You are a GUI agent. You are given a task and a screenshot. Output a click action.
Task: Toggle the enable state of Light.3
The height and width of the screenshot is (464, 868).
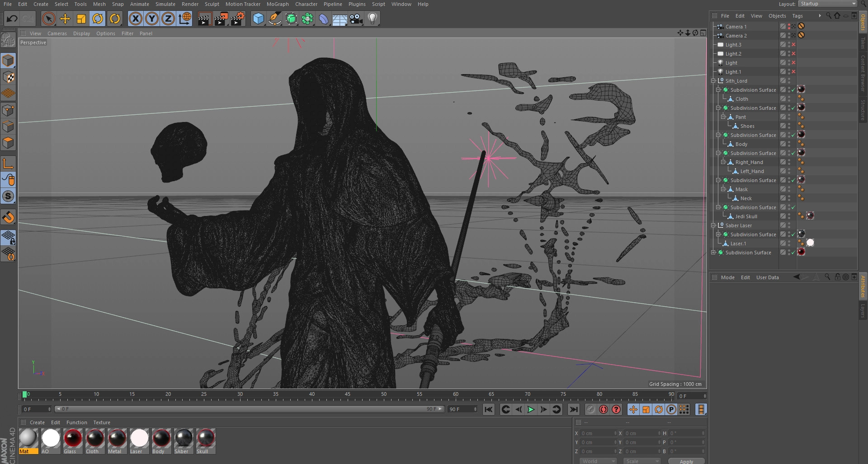[x=793, y=45]
